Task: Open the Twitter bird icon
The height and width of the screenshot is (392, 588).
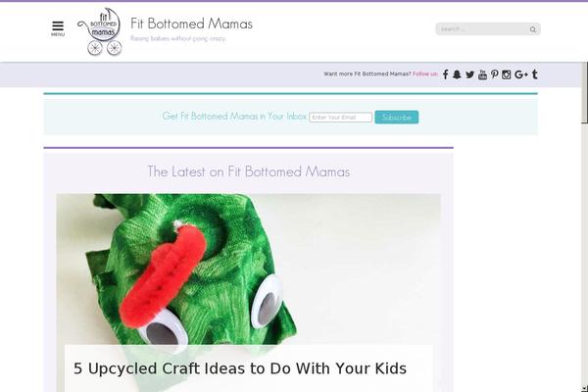Action: click(x=469, y=74)
